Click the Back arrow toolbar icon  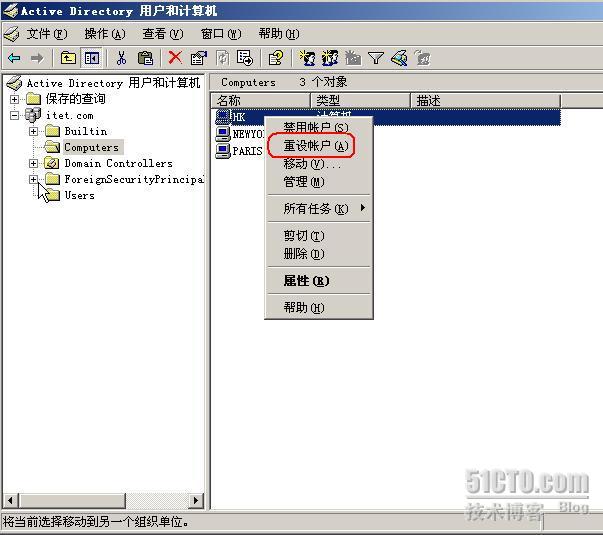coord(14,58)
